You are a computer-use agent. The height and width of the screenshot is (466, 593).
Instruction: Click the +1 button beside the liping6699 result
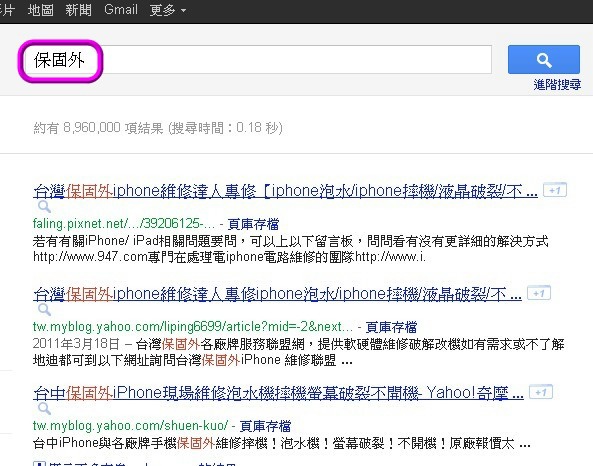[539, 293]
